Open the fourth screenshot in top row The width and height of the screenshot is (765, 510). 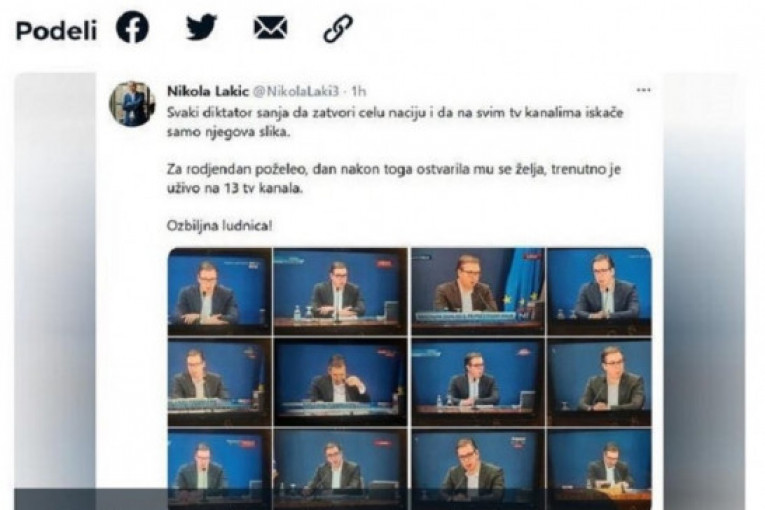pyautogui.click(x=599, y=291)
